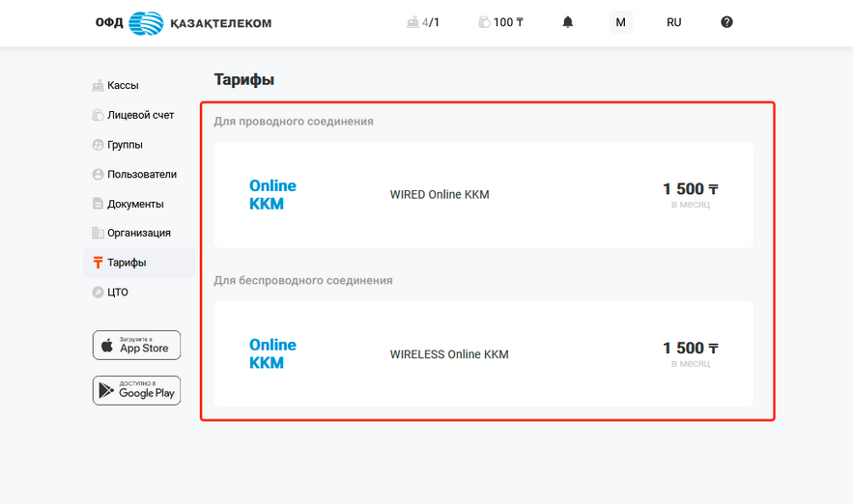Click the Kazakhtelecom globe logo
The height and width of the screenshot is (504, 853).
coord(146,23)
